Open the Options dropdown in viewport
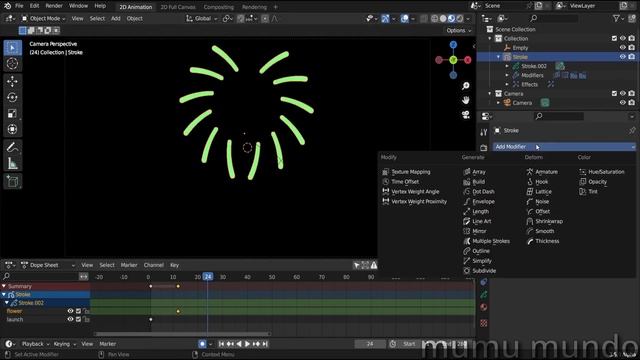Image resolution: width=640 pixels, height=360 pixels. tap(459, 31)
